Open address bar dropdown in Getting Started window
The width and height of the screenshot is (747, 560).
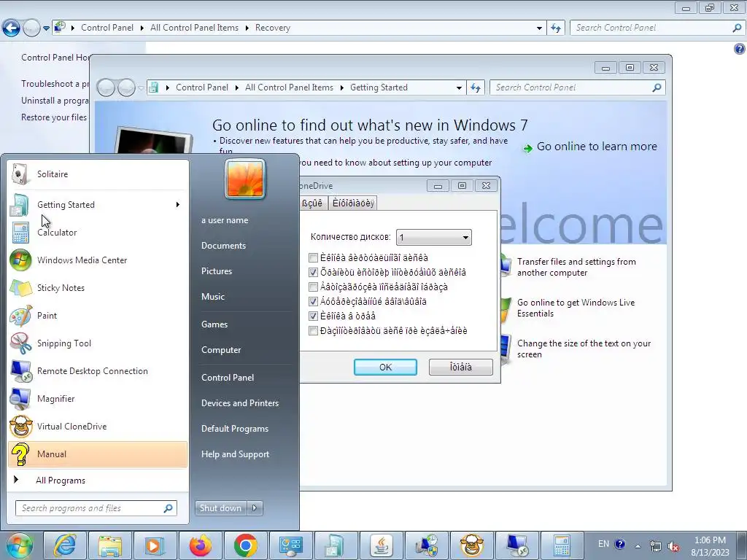[459, 87]
